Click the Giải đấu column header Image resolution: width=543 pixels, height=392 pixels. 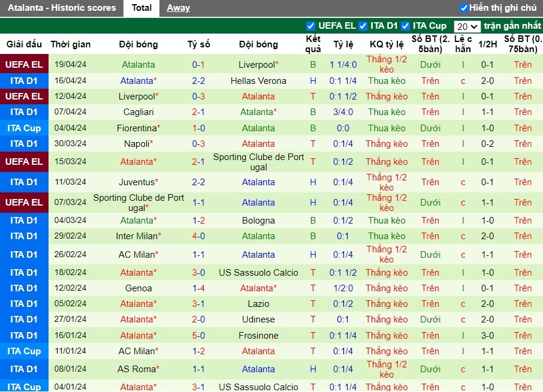point(24,44)
